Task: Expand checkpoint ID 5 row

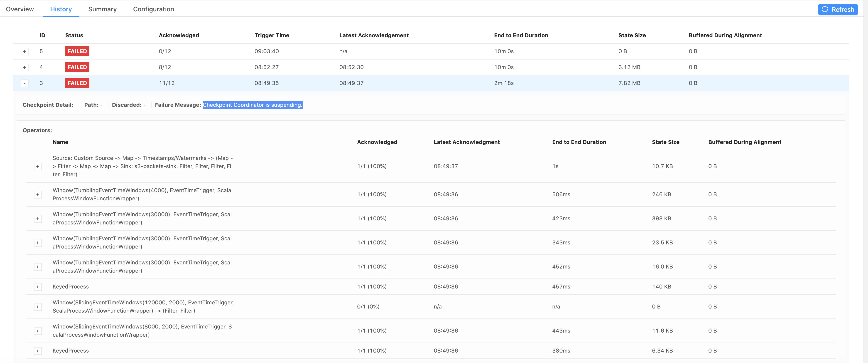Action: tap(24, 52)
